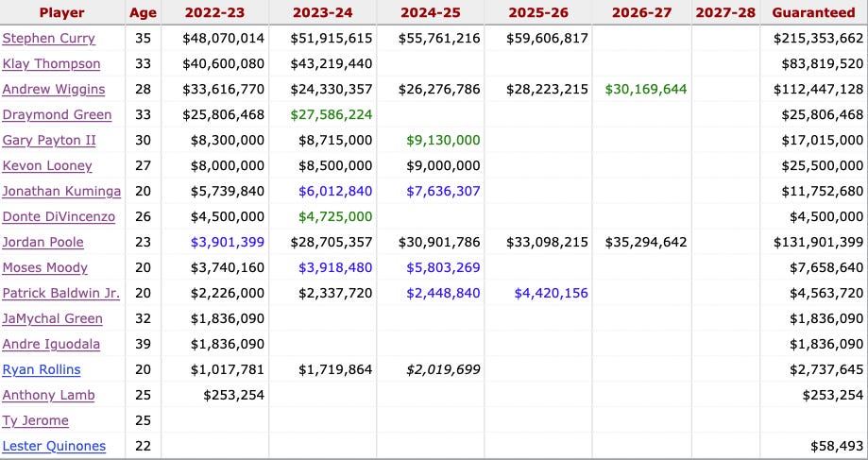The height and width of the screenshot is (460, 868).
Task: Open Donte DiVincenzo's player page
Action: (x=59, y=216)
